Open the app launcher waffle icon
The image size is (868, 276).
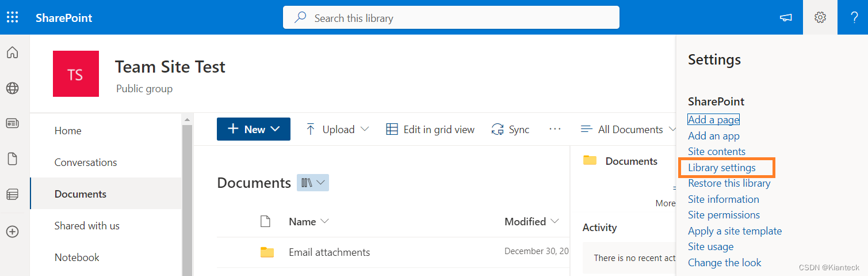12,17
